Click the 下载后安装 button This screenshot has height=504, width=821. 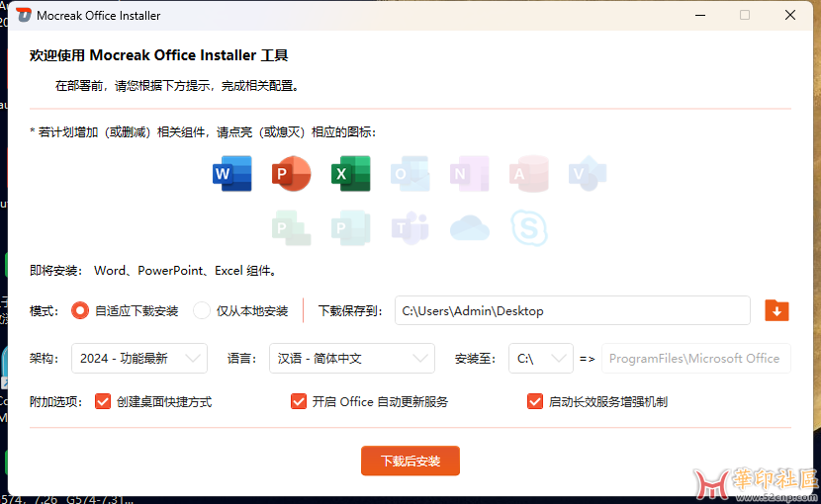[410, 462]
